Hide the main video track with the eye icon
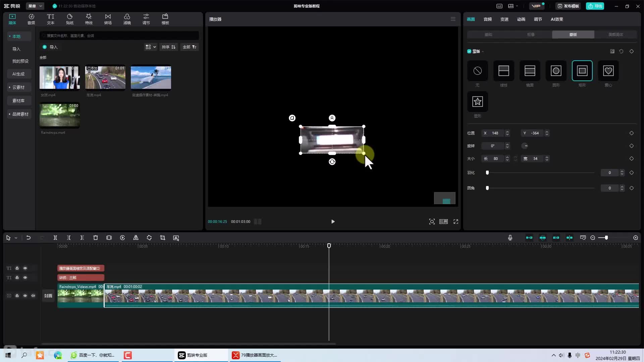Viewport: 644px width, 362px height. 25,296
